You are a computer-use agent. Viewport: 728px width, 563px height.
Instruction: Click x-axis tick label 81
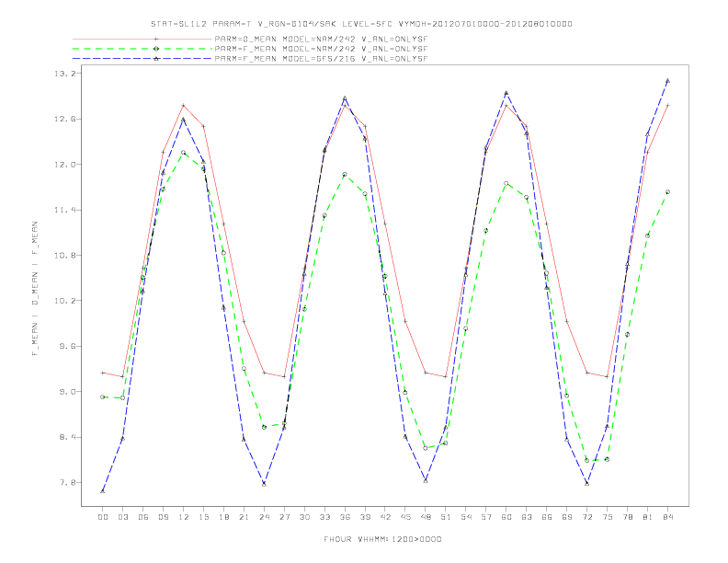648,517
